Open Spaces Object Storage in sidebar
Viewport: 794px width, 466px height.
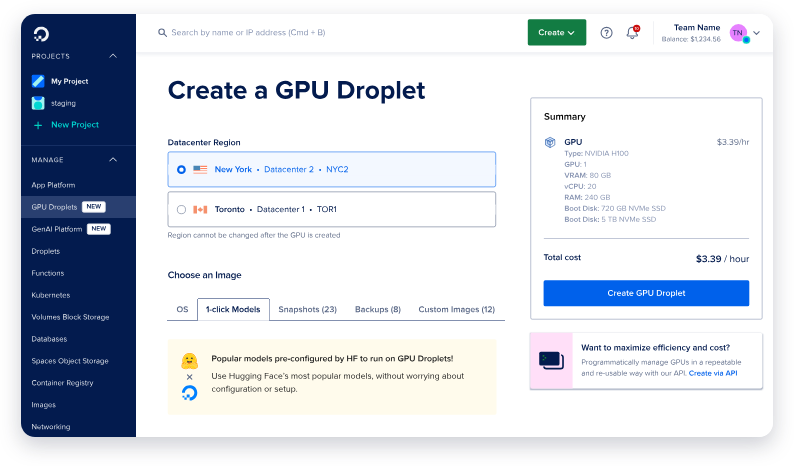coord(70,361)
